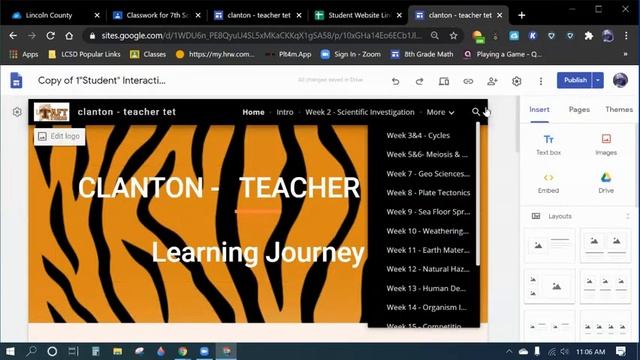Click the site search magnifier icon

tap(476, 112)
